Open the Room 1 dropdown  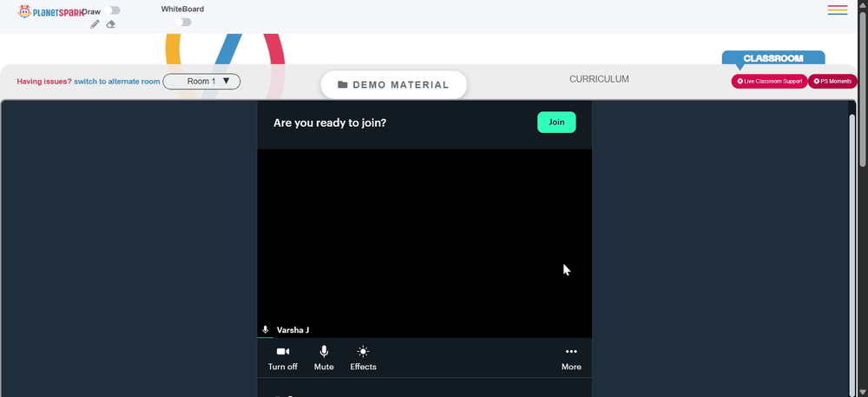(x=201, y=82)
